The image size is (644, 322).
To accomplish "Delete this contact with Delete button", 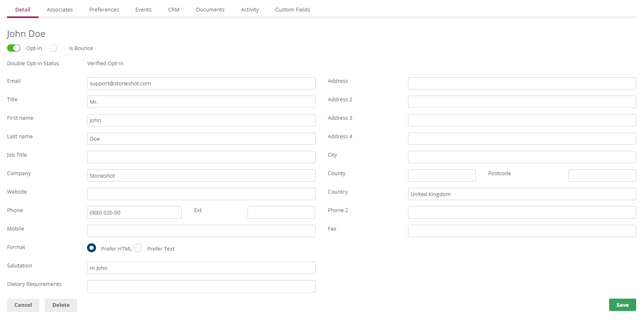I will tap(61, 305).
